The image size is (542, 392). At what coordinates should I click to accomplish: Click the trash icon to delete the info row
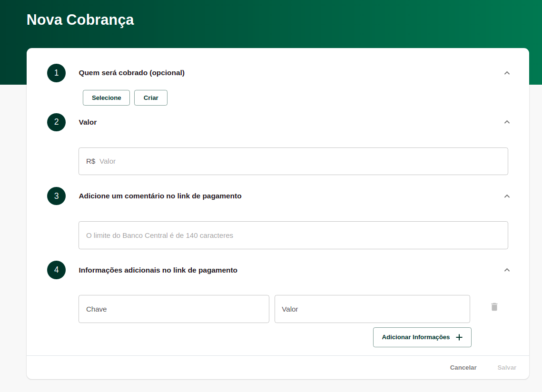point(494,307)
